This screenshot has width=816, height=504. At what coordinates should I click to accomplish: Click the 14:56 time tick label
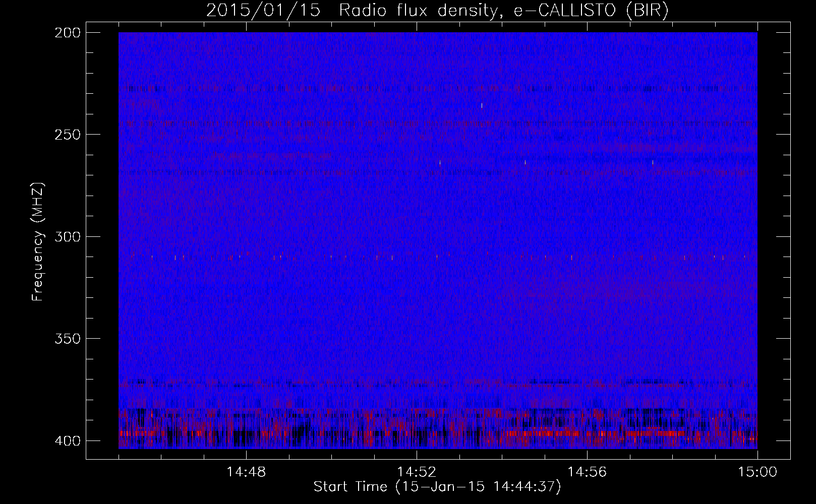pyautogui.click(x=587, y=472)
